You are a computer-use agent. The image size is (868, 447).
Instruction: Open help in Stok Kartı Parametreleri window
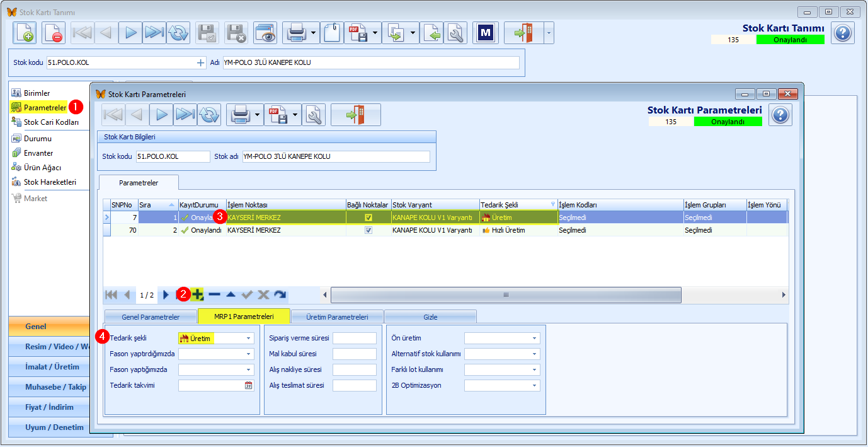[780, 115]
